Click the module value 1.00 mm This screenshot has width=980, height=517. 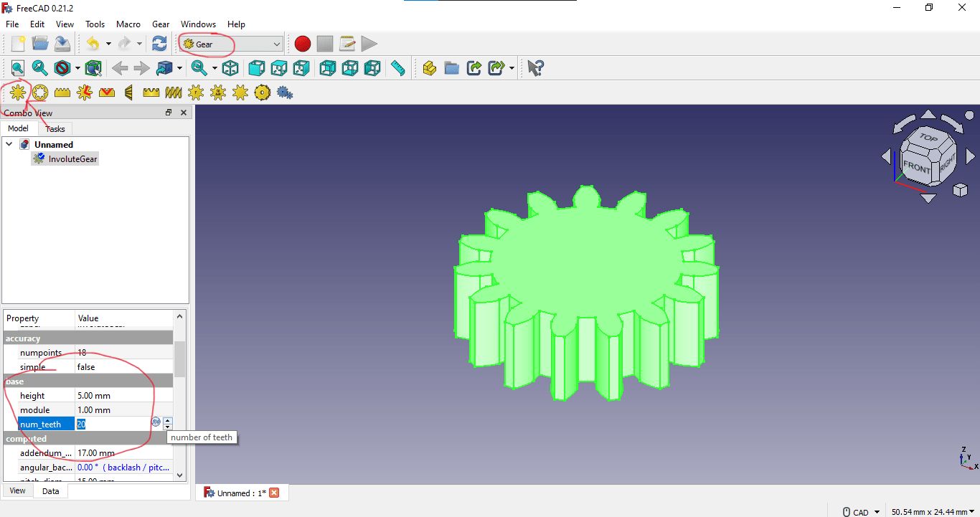click(123, 410)
